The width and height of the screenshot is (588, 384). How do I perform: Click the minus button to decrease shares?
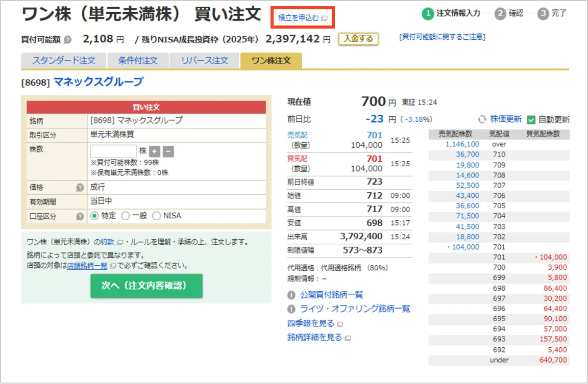(168, 151)
